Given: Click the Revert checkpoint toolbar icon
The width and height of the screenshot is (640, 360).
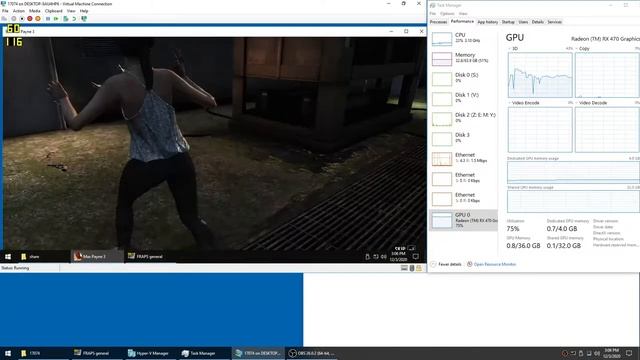Looking at the screenshot, I should tap(74, 19).
